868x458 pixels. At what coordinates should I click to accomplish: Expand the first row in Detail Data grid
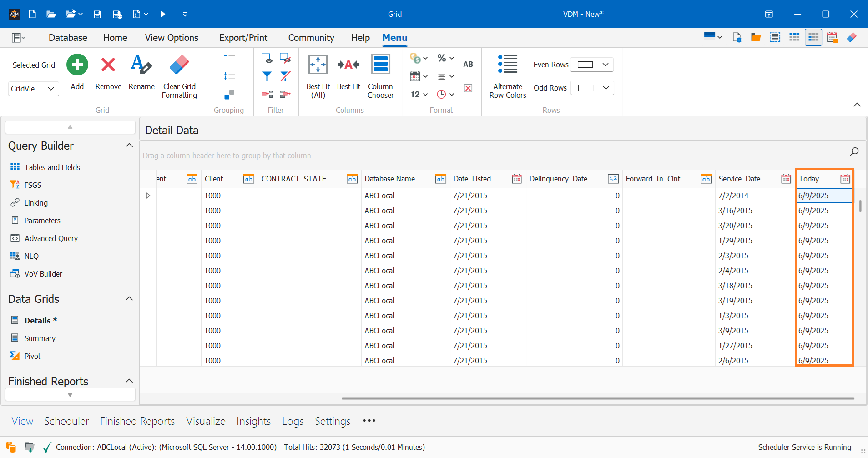click(148, 196)
